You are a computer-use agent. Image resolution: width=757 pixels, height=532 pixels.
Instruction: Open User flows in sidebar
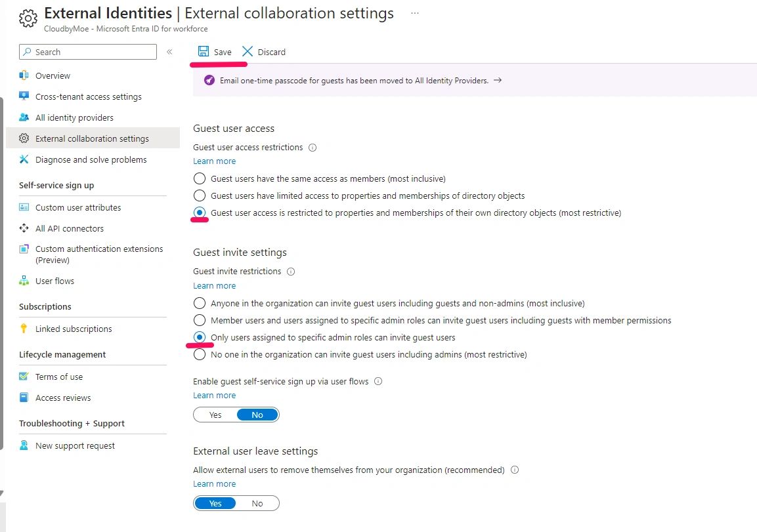(x=54, y=281)
